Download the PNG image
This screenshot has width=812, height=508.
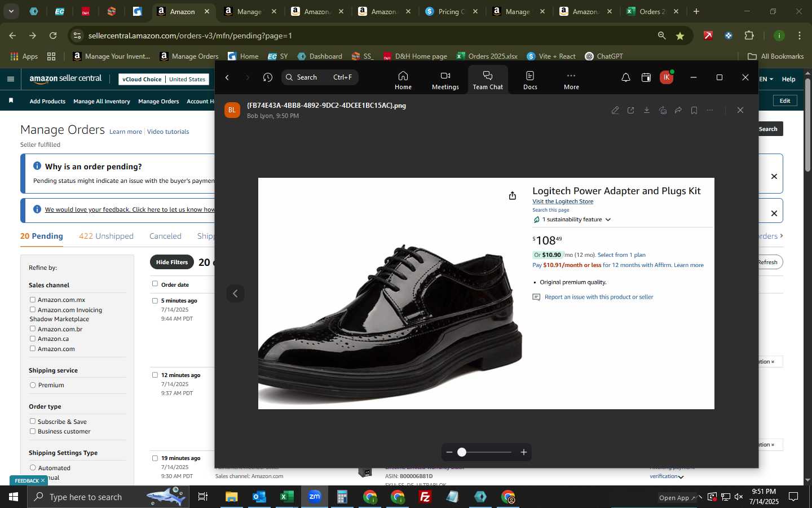[647, 110]
